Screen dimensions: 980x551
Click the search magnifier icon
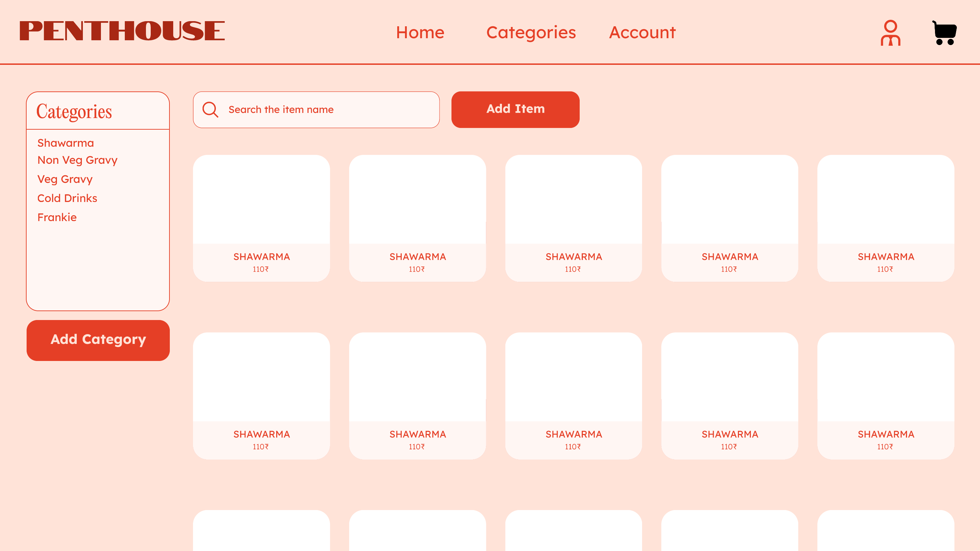coord(210,110)
